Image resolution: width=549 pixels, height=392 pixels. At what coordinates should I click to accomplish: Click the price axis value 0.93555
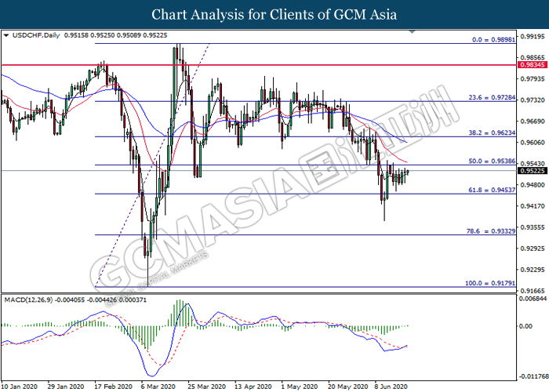[533, 227]
